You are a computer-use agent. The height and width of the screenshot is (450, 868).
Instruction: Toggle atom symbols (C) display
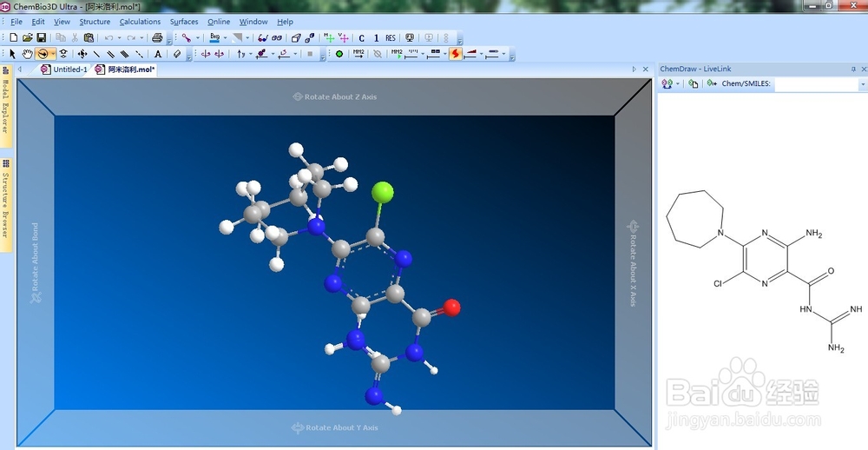point(361,37)
